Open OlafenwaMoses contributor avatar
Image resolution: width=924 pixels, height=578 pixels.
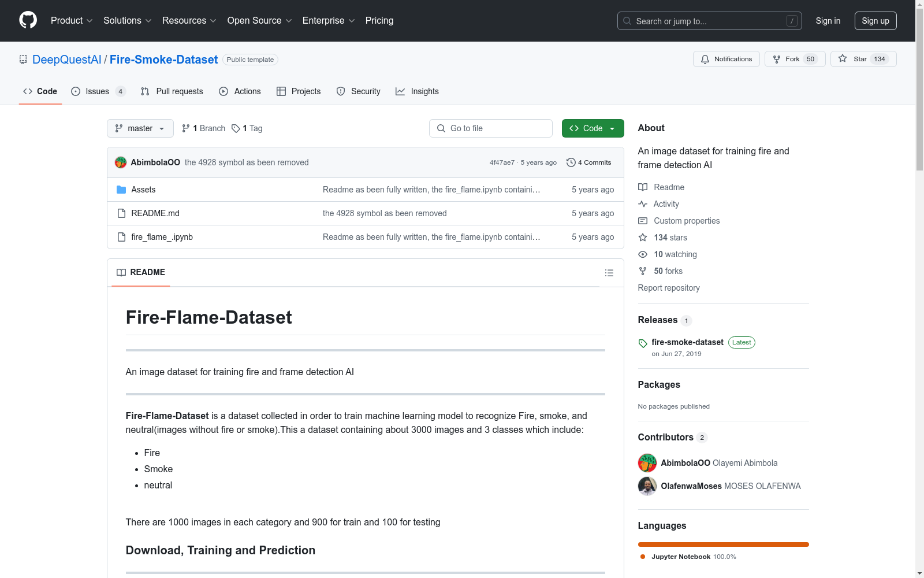[647, 486]
